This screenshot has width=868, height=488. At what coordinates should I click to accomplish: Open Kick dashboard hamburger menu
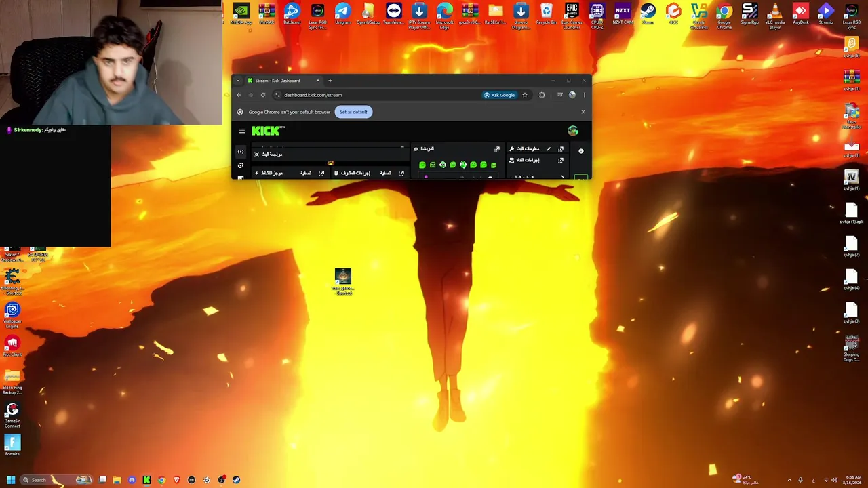click(242, 131)
